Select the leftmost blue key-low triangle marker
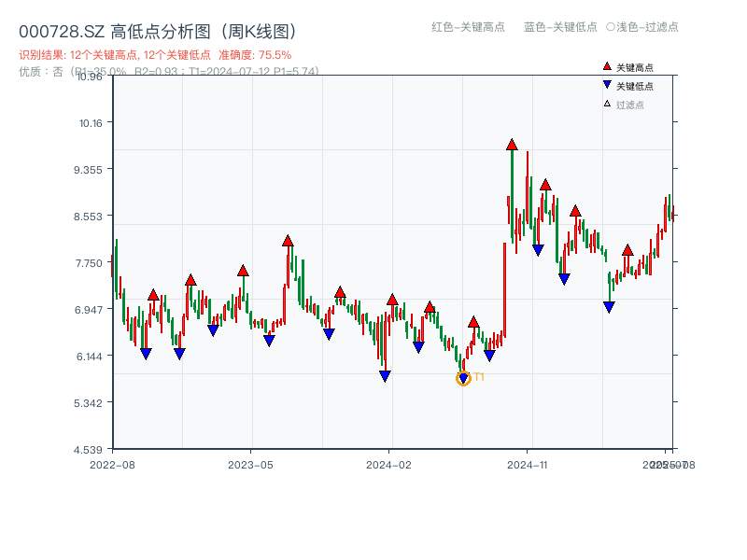Image resolution: width=747 pixels, height=560 pixels. point(146,354)
